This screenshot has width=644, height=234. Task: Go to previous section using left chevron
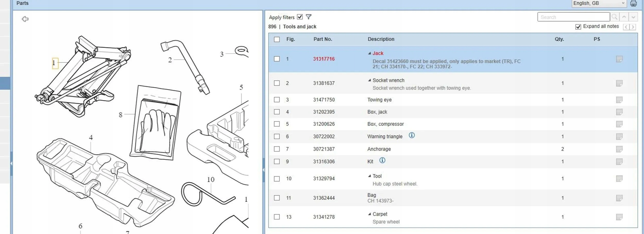626,27
